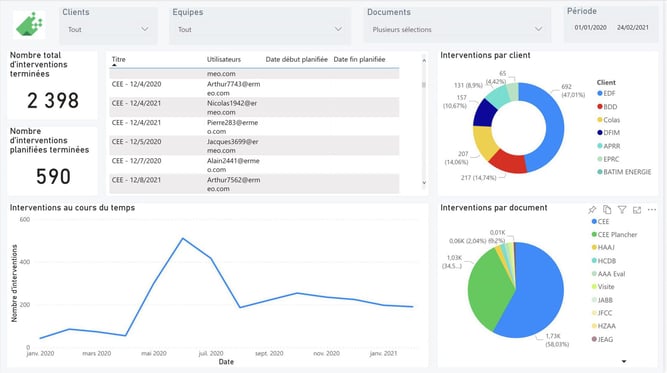The width and height of the screenshot is (667, 373).
Task: Click the CEE - 12/8/2021 title cell
Action: (137, 180)
